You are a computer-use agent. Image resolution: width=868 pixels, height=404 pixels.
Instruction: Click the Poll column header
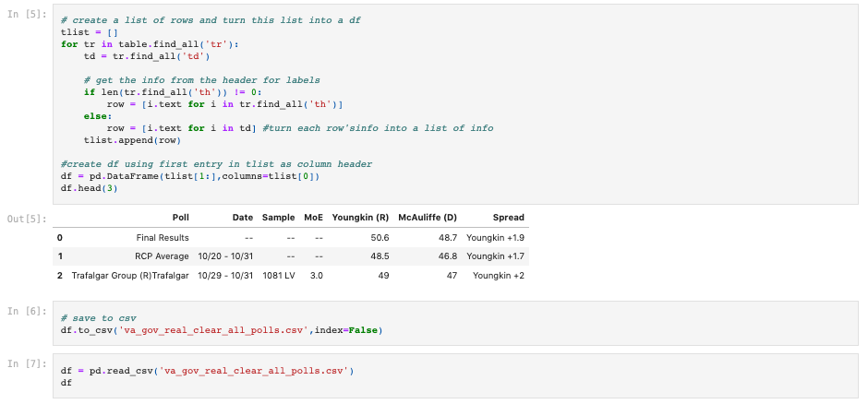click(x=180, y=218)
